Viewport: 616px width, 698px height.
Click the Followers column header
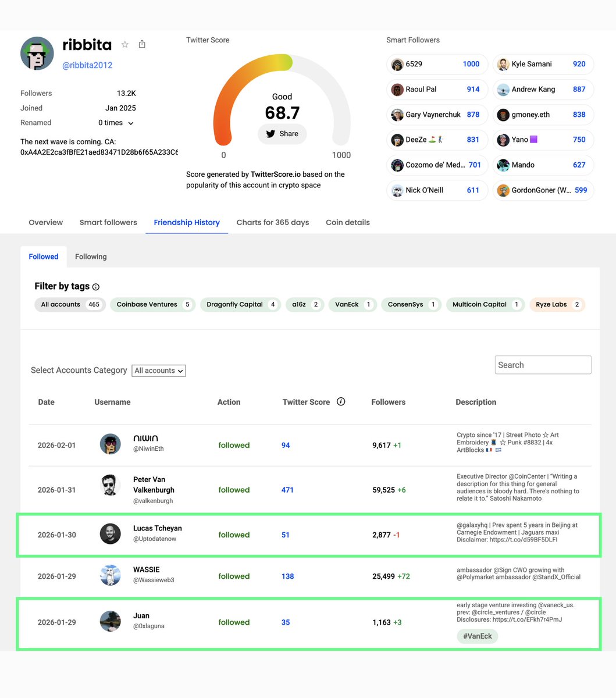[x=389, y=402]
